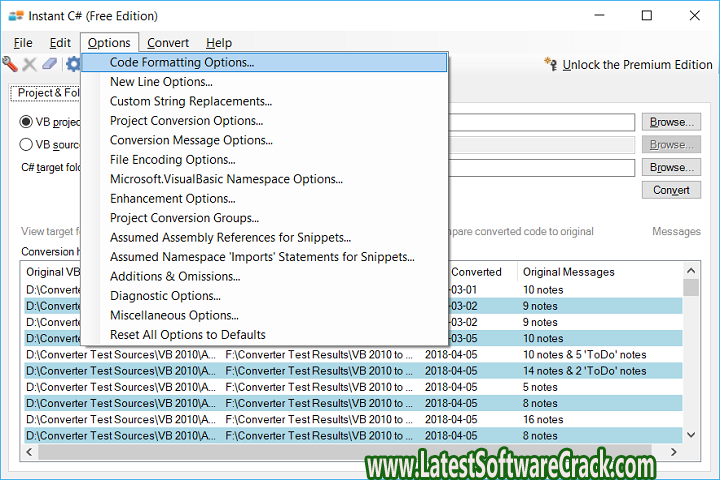
Task: Choose Assumed Namespace 'Imports' Statements for Snippets
Action: coord(264,257)
